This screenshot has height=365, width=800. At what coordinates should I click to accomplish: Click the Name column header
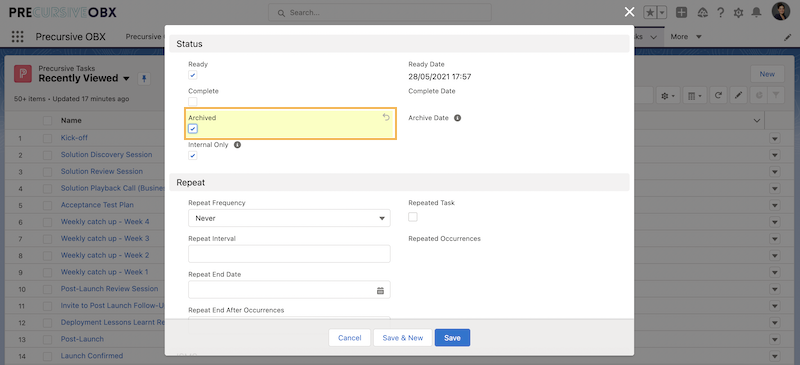[71, 120]
